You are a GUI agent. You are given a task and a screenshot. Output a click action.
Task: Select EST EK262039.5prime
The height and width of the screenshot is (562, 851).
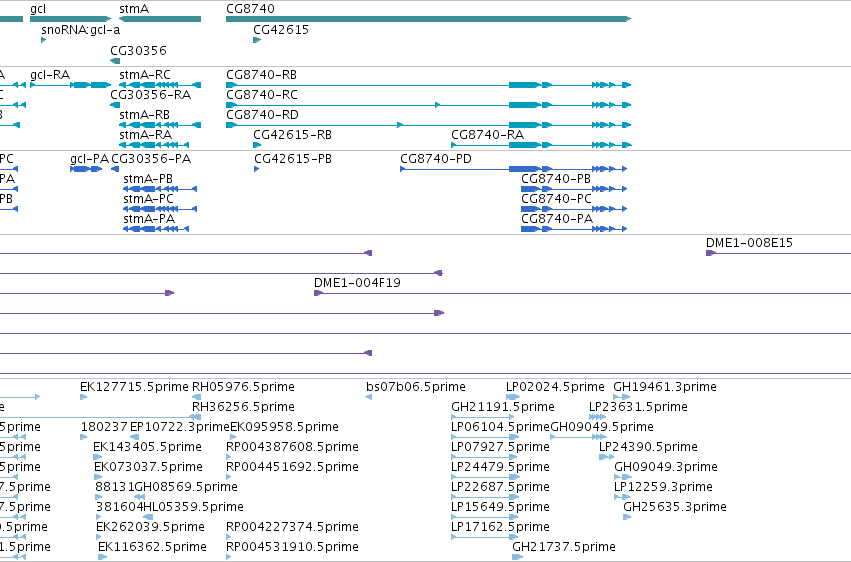[x=151, y=527]
